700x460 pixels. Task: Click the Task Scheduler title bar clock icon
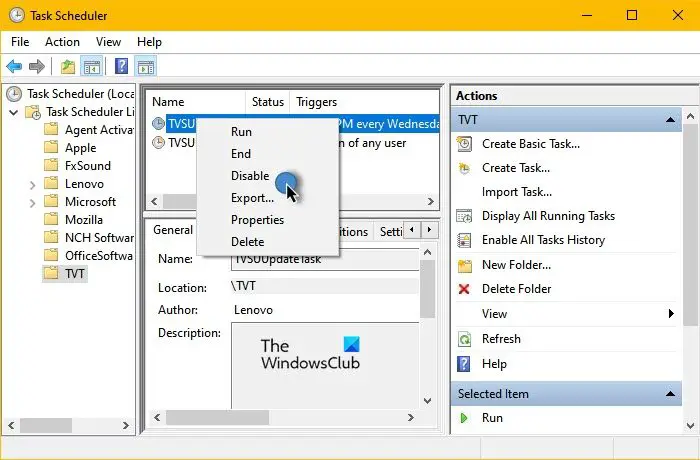point(17,15)
